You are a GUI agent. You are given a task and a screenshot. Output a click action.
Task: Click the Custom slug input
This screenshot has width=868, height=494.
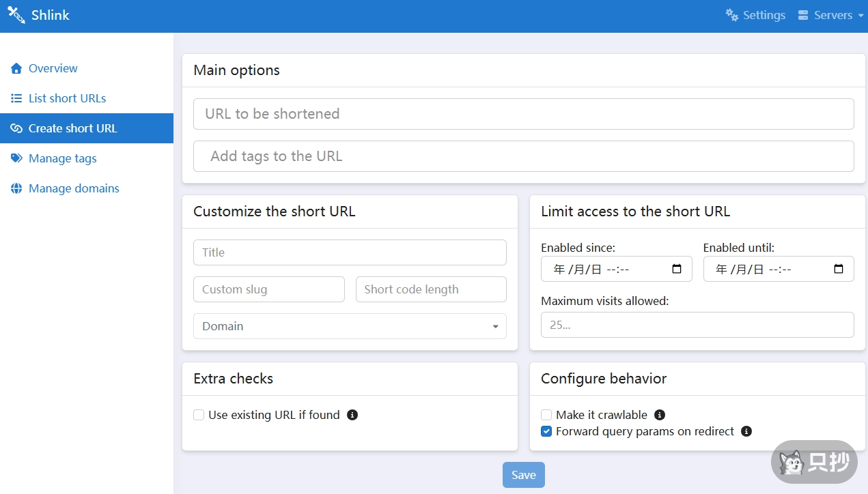point(268,289)
